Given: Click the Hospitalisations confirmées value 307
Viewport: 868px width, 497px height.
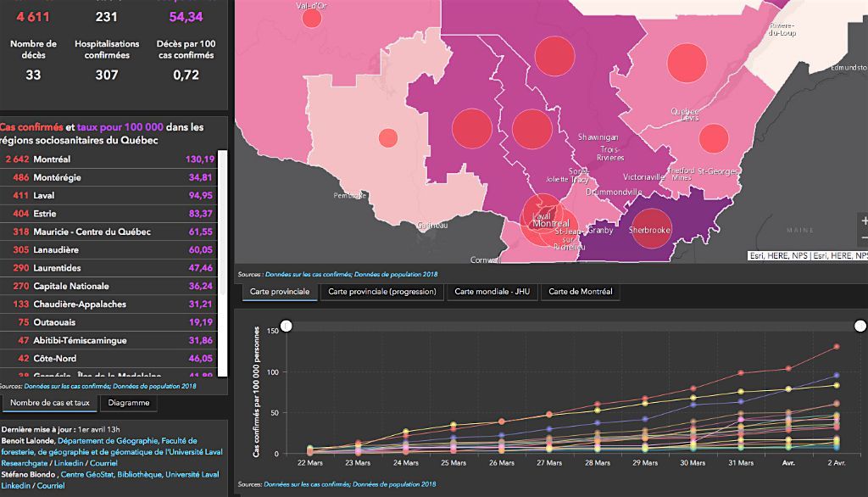Looking at the screenshot, I should click(107, 75).
